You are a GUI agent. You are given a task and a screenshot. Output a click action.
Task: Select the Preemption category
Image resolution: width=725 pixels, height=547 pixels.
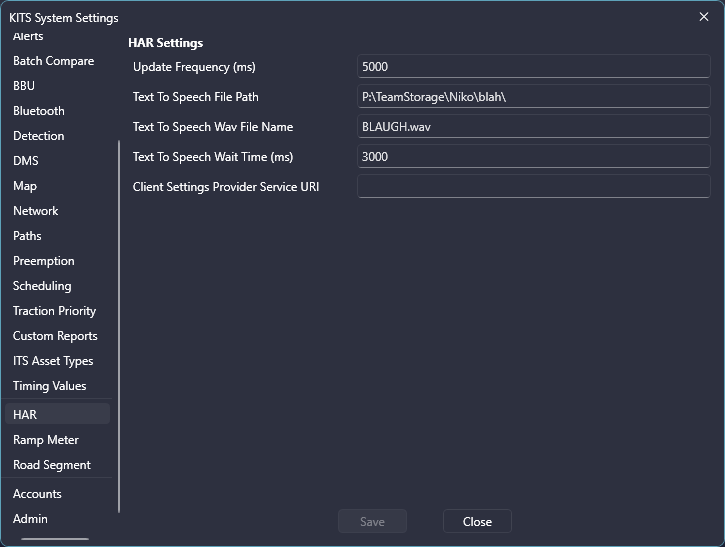(x=44, y=261)
